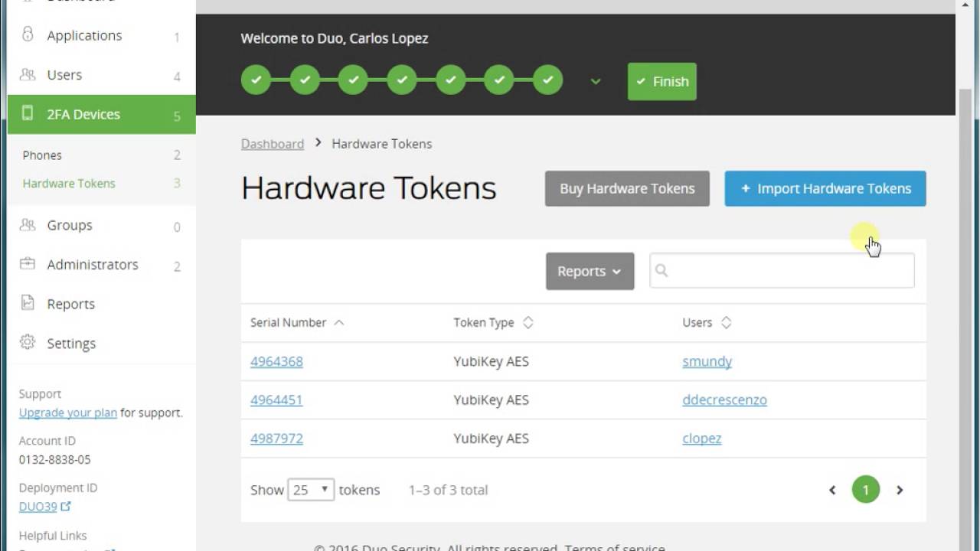Click the second setup step checkmark circle

pyautogui.click(x=305, y=80)
